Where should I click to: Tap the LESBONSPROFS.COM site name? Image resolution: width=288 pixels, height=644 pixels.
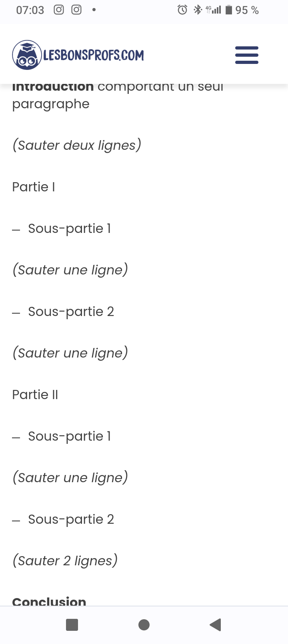[x=94, y=55]
